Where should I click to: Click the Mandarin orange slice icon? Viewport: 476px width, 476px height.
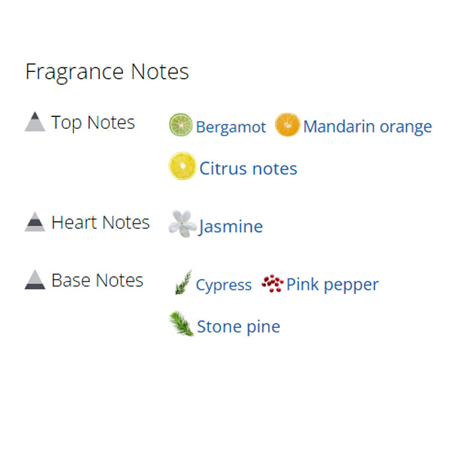coord(287,125)
